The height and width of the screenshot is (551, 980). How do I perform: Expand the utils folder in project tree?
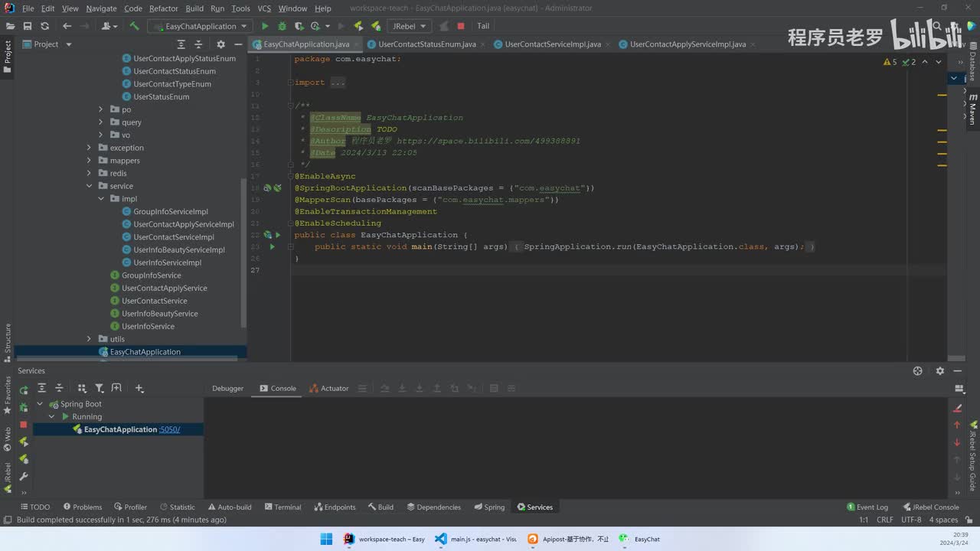[89, 339]
